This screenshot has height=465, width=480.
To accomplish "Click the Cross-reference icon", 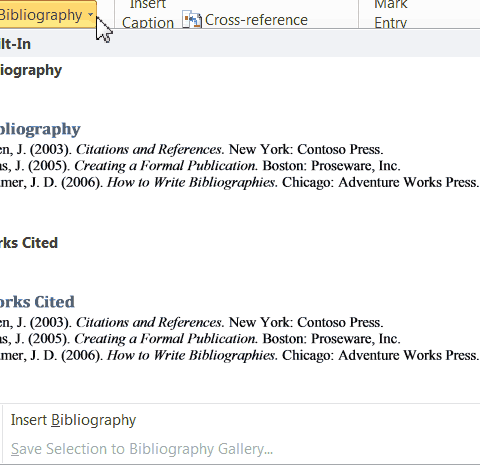I will [x=192, y=20].
